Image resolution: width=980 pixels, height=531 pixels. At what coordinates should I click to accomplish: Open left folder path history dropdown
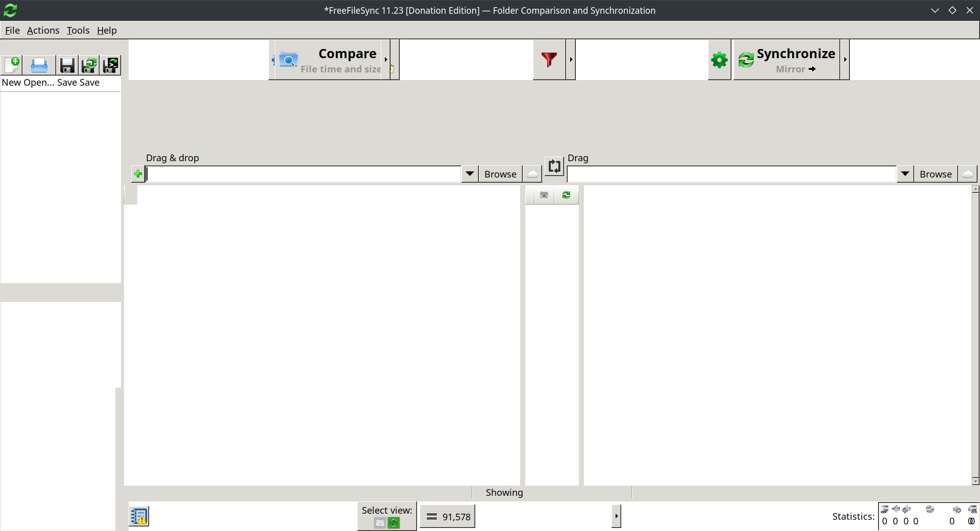pos(470,174)
